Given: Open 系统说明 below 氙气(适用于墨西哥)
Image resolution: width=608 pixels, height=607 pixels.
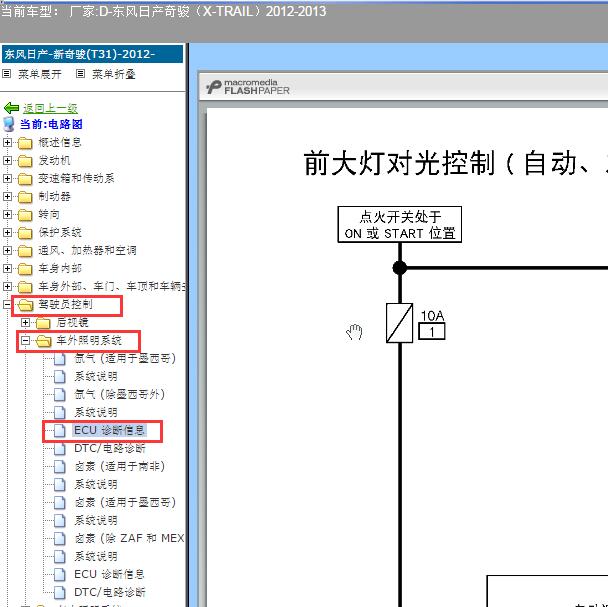Looking at the screenshot, I should click(96, 377).
